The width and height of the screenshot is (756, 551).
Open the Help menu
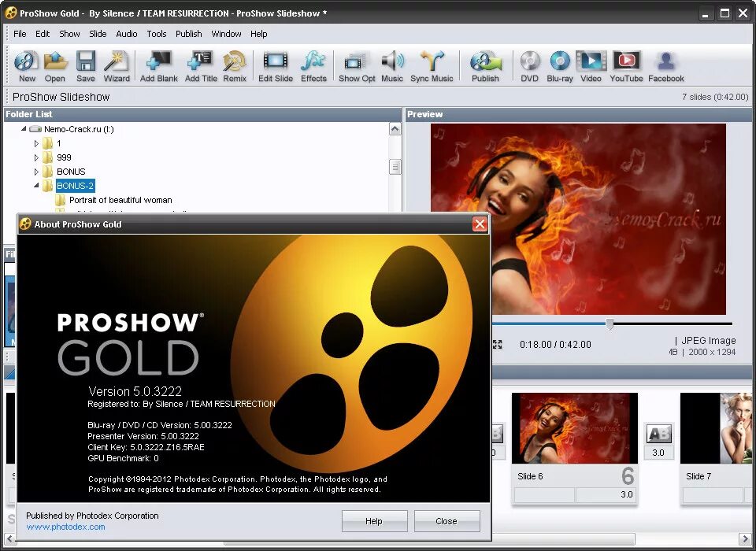click(258, 34)
